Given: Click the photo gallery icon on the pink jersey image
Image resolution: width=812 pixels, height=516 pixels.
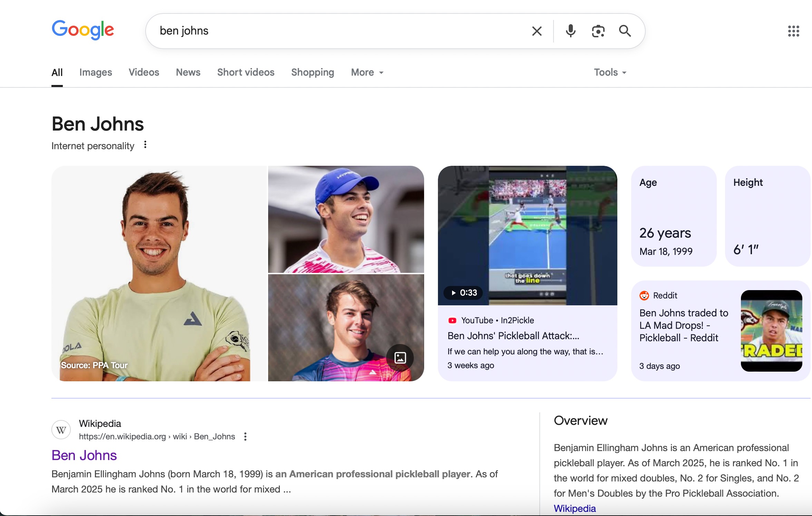Looking at the screenshot, I should tap(400, 358).
